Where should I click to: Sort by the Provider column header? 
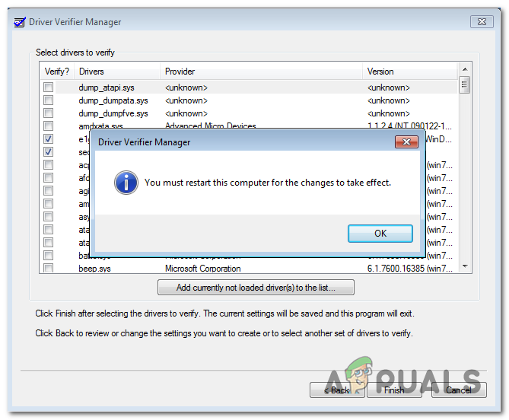tap(261, 72)
